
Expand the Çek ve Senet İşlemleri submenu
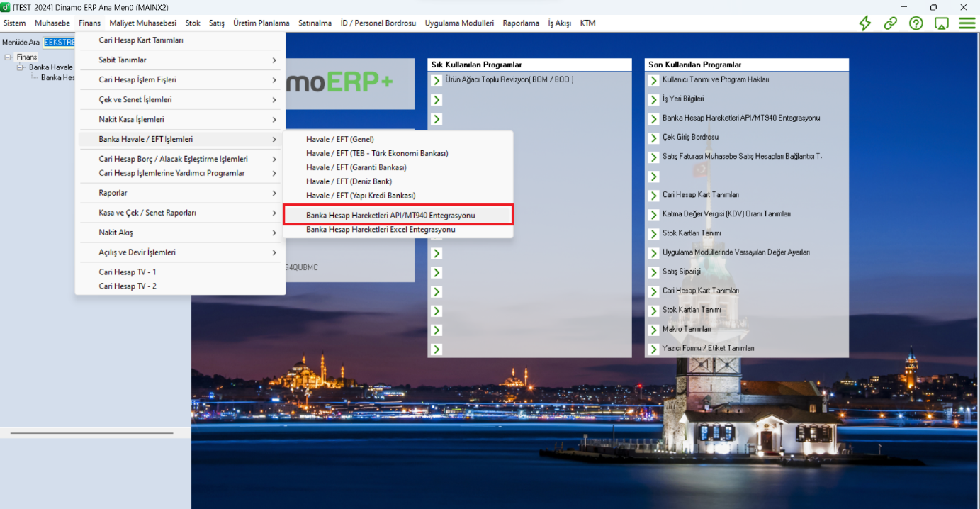click(x=181, y=100)
